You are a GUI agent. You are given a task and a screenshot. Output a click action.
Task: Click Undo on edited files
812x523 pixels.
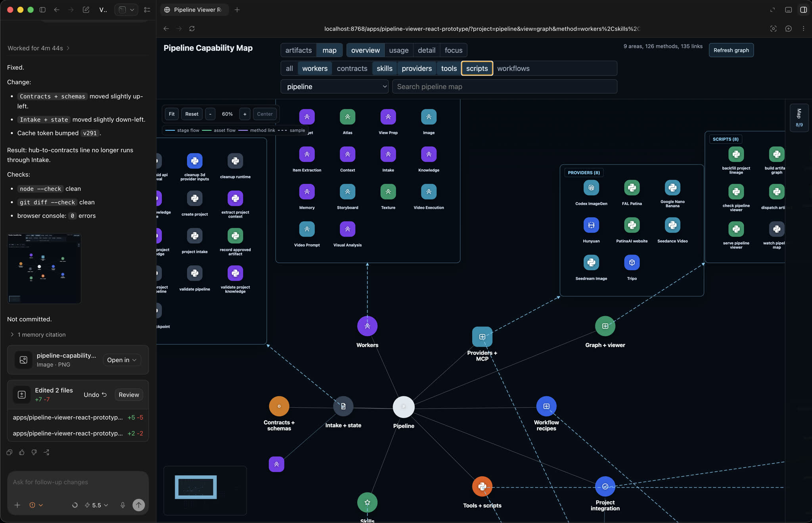[95, 395]
